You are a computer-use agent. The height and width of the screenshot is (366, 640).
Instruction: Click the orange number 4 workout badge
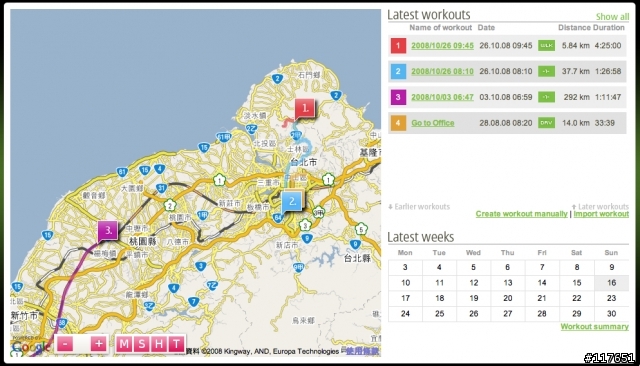[398, 123]
